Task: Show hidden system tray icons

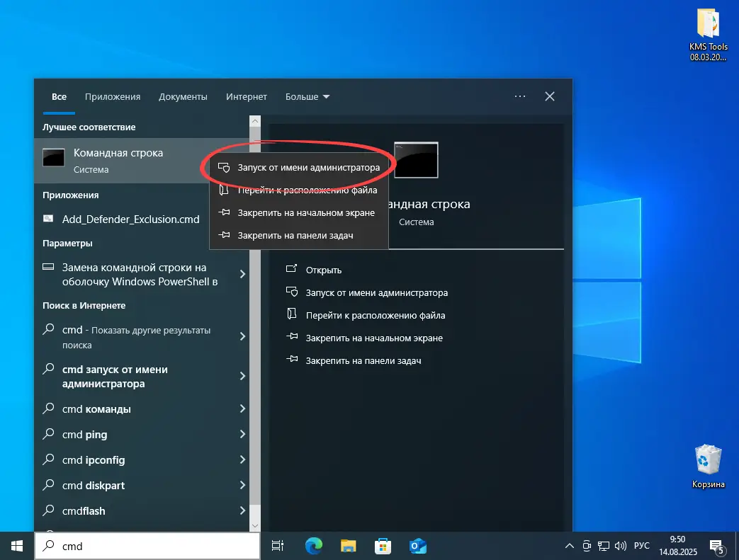Action: [x=569, y=546]
